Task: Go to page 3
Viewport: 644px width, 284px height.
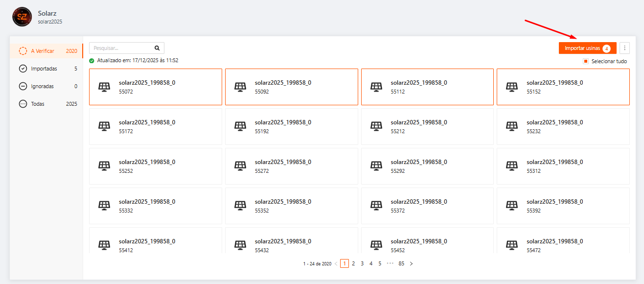Action: tap(362, 263)
